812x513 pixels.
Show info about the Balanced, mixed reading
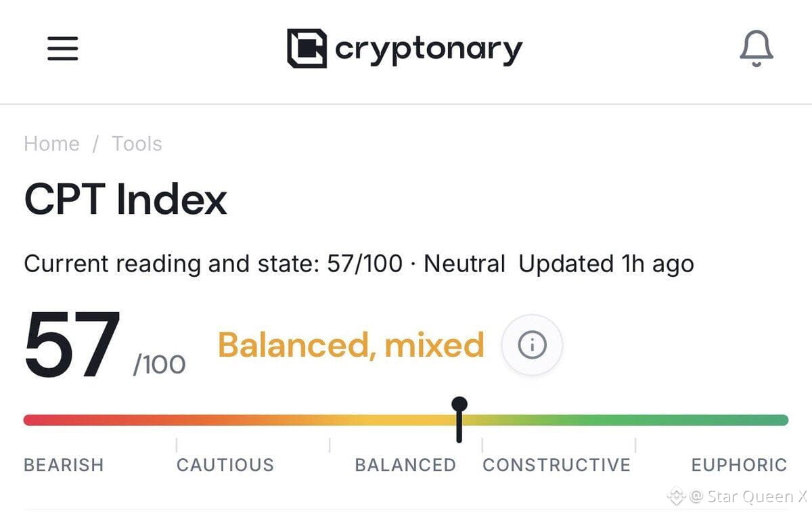532,345
